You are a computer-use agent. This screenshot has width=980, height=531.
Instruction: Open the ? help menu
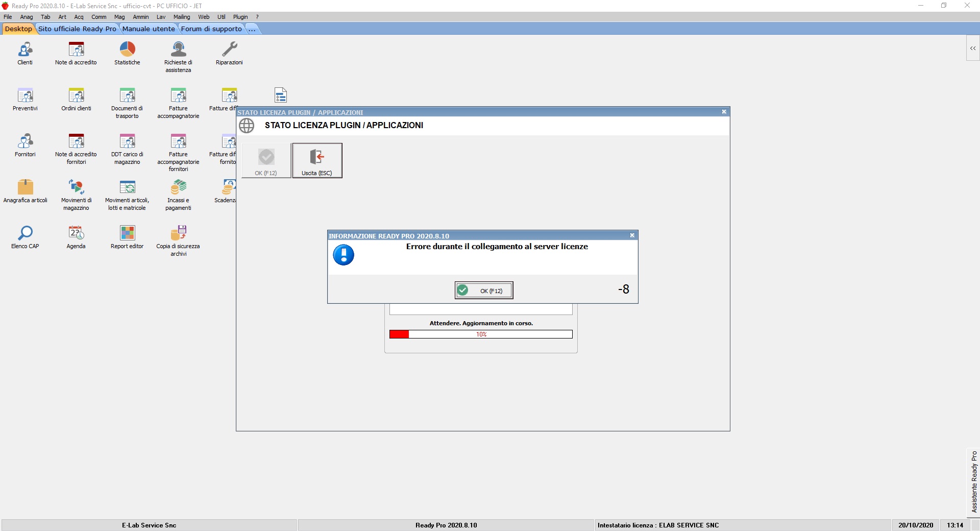pos(257,17)
